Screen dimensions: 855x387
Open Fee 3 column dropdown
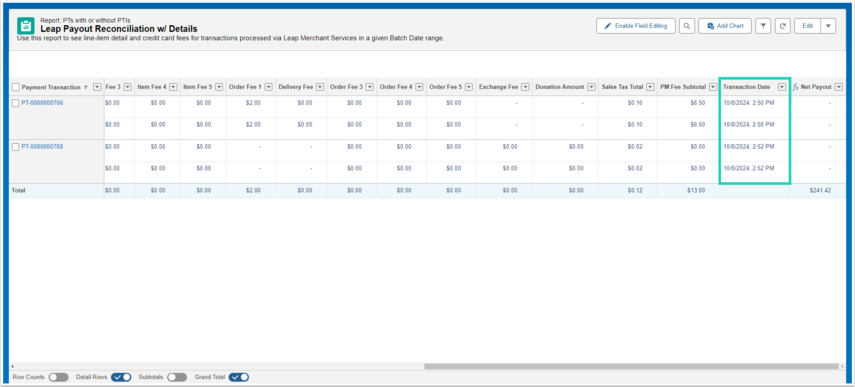(128, 87)
